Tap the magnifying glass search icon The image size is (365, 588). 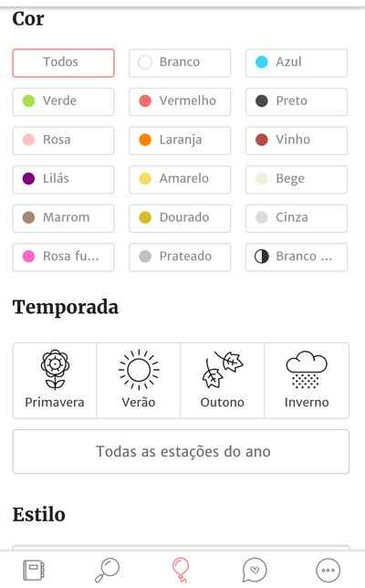(x=107, y=571)
